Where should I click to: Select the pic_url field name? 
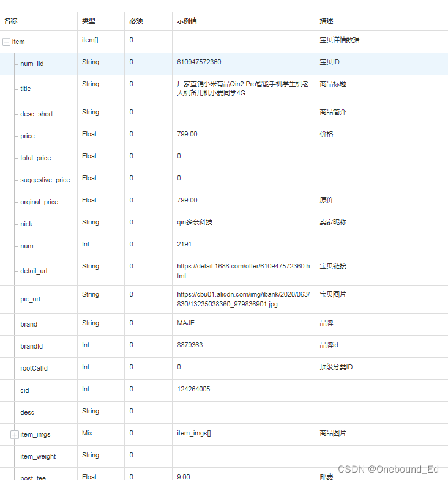30,300
